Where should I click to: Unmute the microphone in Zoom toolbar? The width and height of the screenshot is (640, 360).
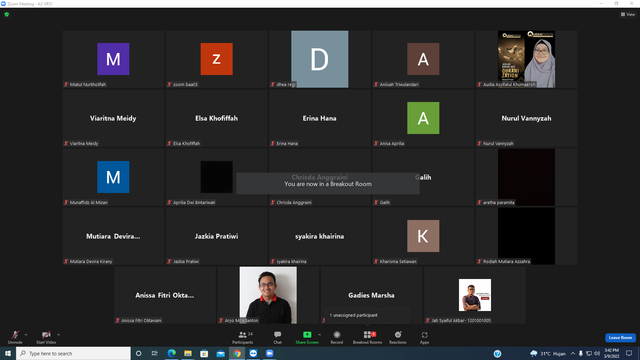(x=15, y=337)
